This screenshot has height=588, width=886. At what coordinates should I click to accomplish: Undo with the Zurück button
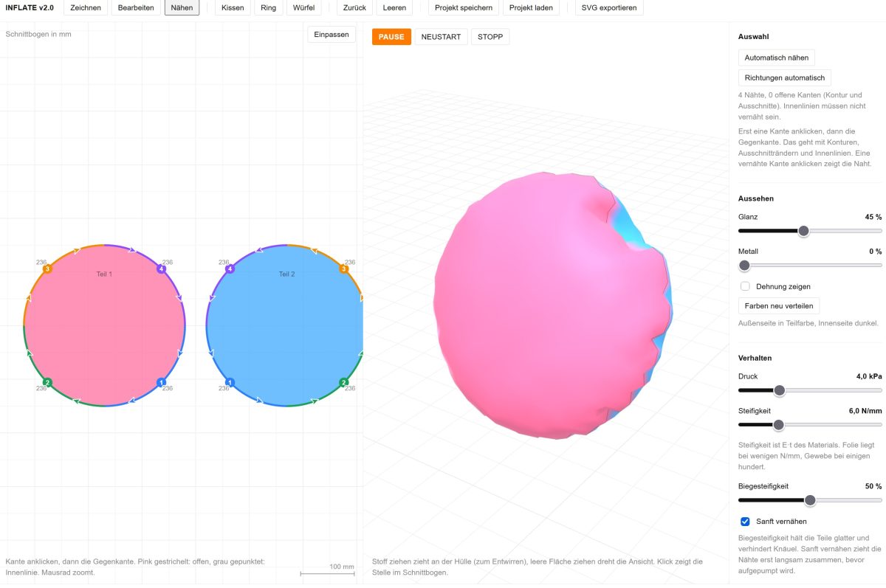[354, 7]
